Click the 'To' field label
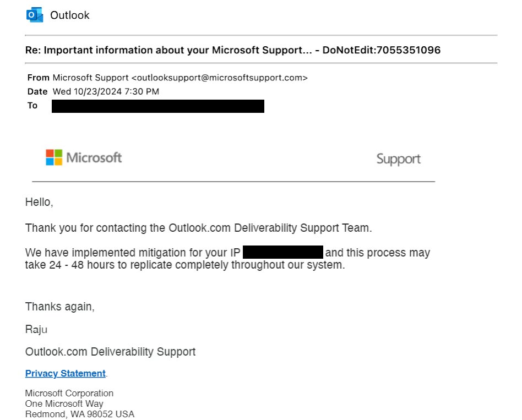 [32, 106]
